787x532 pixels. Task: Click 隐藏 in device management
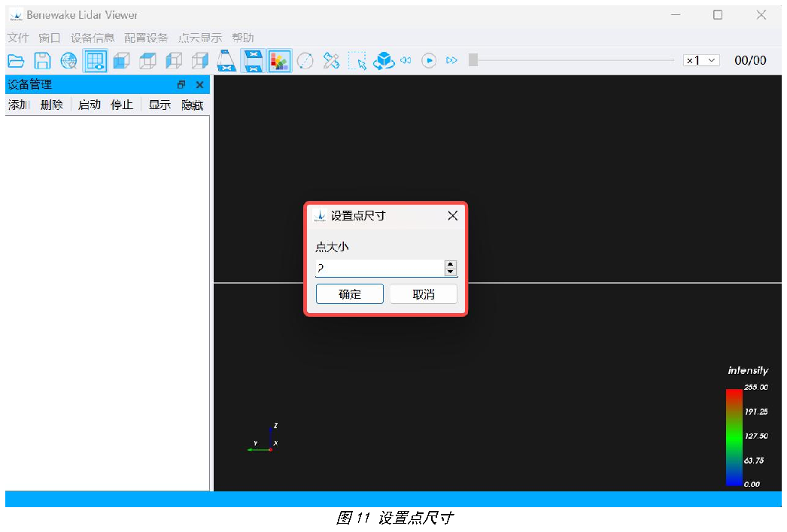[192, 105]
